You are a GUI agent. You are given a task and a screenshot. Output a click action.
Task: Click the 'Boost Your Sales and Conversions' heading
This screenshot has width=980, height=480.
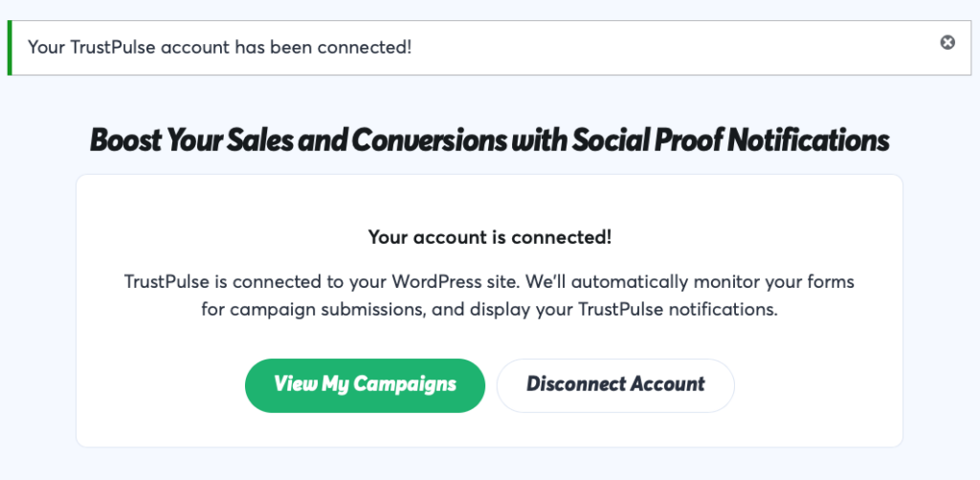[x=489, y=141]
